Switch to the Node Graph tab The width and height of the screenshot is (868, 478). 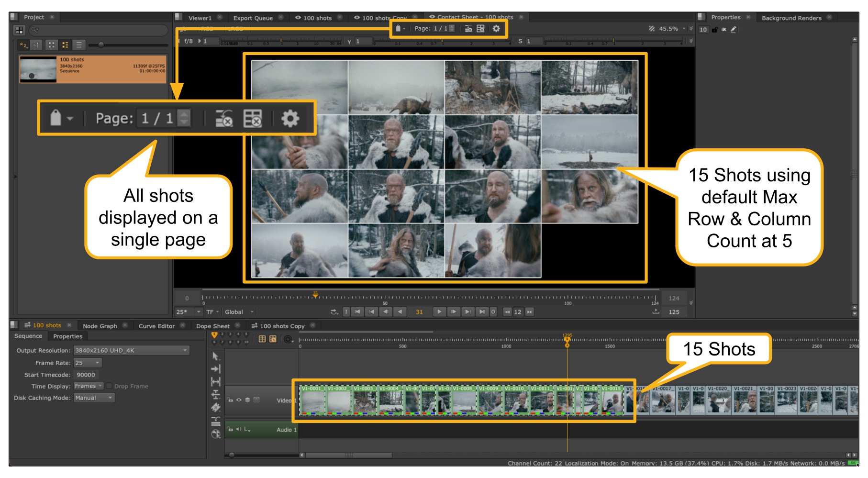click(x=99, y=326)
